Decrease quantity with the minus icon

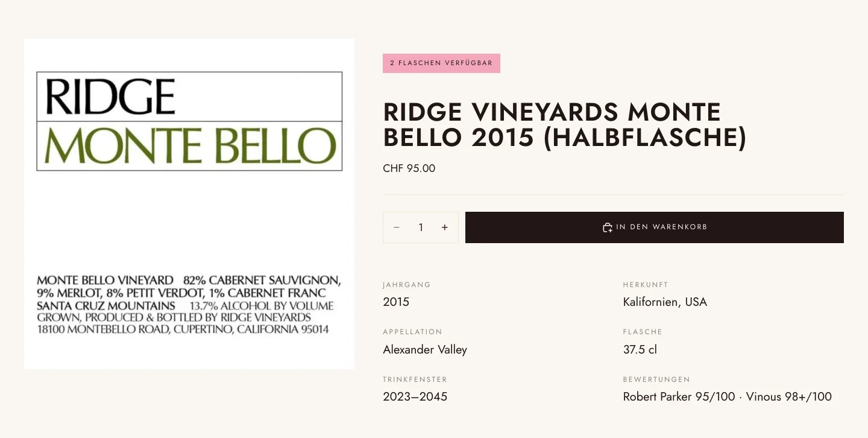pos(397,227)
